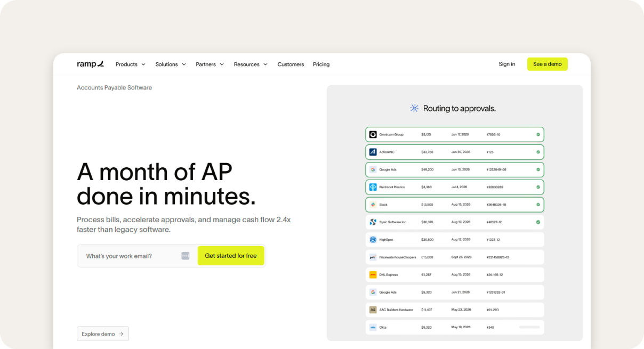Open the Resources dropdown menu
The width and height of the screenshot is (644, 349).
[x=251, y=64]
